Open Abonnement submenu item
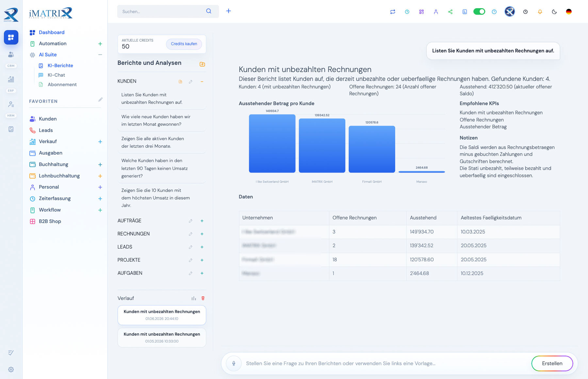Viewport: 588px width, 379px height. [62, 84]
